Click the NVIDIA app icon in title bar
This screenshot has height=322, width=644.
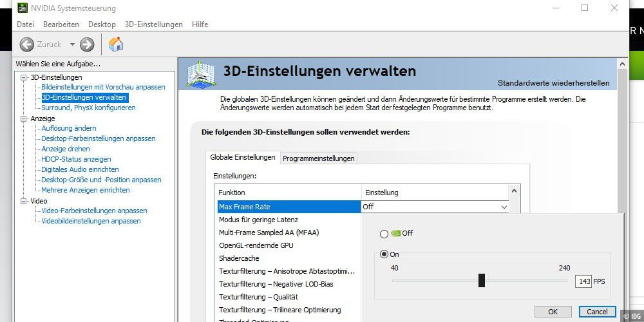click(23, 8)
